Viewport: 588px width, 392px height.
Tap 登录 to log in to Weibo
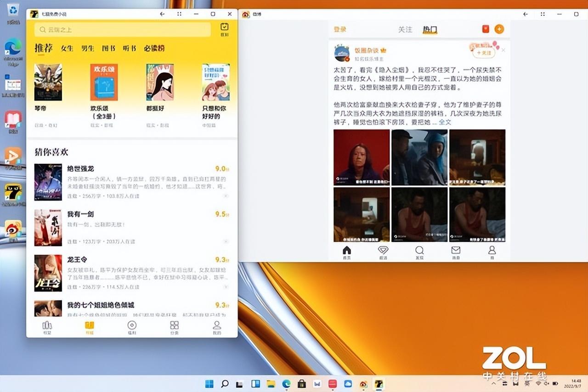339,29
